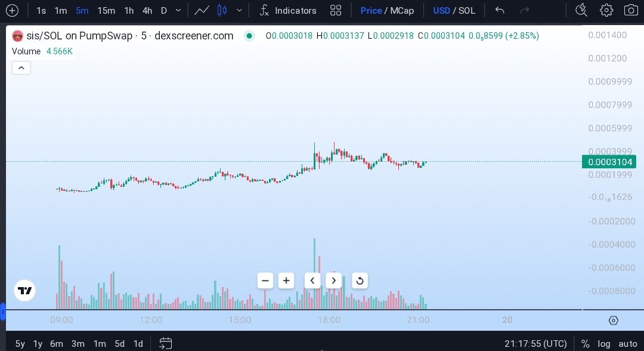Zoom in with the plus button
The height and width of the screenshot is (351, 644).
point(286,281)
